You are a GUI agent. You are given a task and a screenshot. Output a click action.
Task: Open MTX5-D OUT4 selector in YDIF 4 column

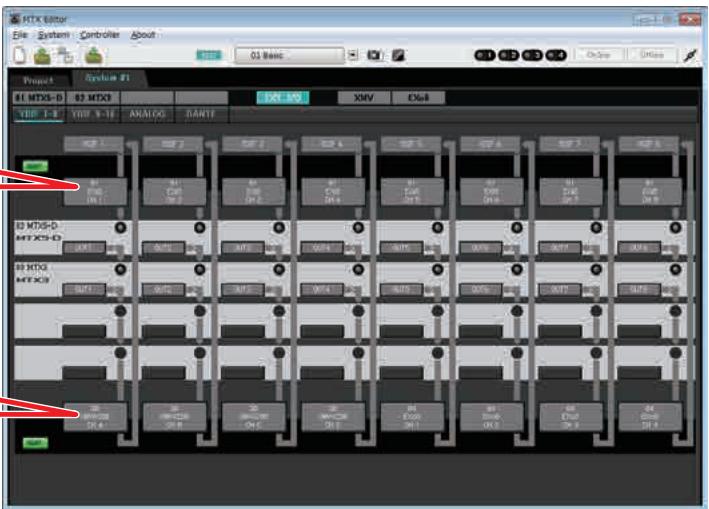[x=322, y=248]
